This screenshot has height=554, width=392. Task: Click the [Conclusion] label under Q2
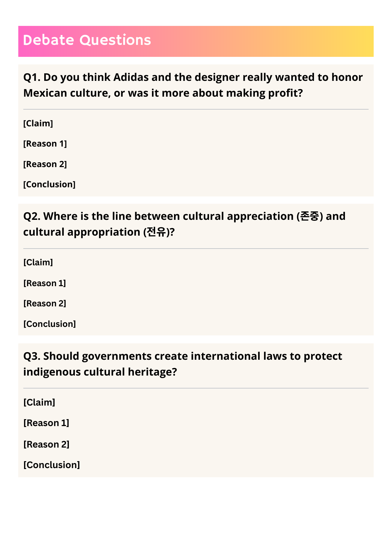point(50,324)
